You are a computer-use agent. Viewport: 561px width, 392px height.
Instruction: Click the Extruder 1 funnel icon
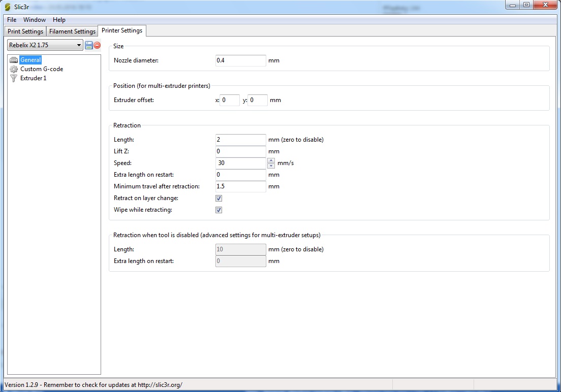14,78
